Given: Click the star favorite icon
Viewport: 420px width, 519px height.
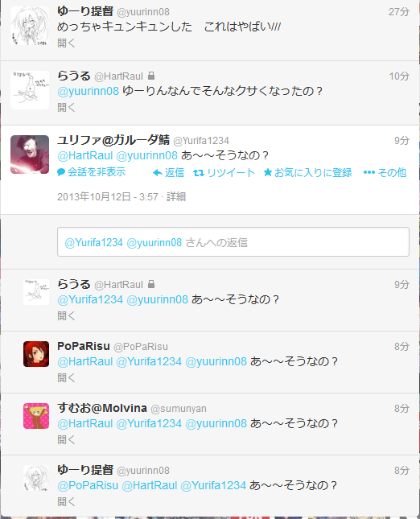Looking at the screenshot, I should [x=268, y=172].
